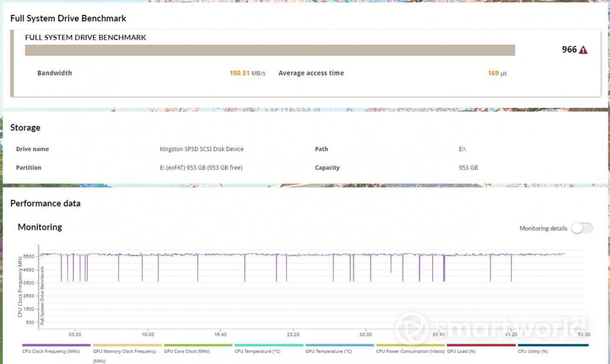Click the E:\ path value
The height and width of the screenshot is (364, 610).
click(x=462, y=149)
